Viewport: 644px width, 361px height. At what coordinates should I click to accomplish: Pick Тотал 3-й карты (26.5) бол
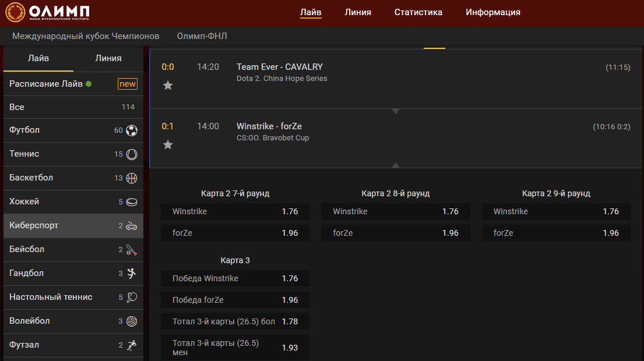coord(235,321)
